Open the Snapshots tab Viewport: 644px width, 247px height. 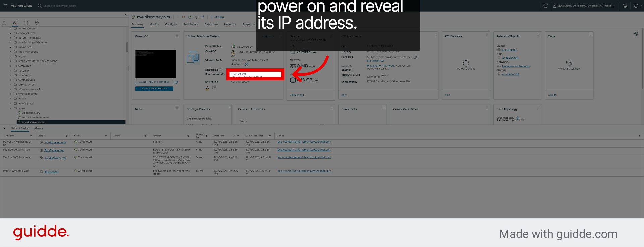[x=249, y=24]
